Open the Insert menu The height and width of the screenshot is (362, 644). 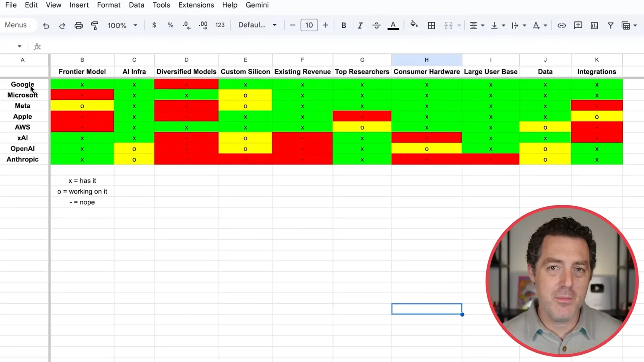[x=79, y=5]
